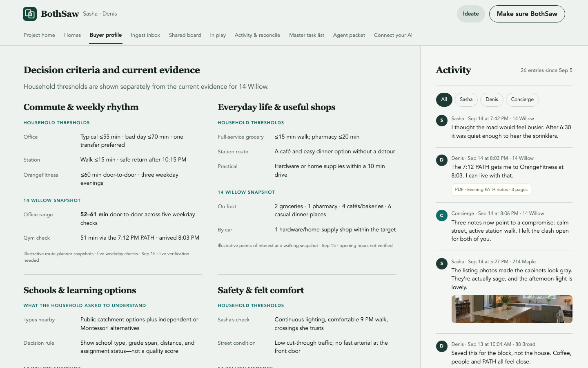Viewport: 588px width, 368px height.
Task: Go to the Agent packet tab
Action: coord(349,35)
